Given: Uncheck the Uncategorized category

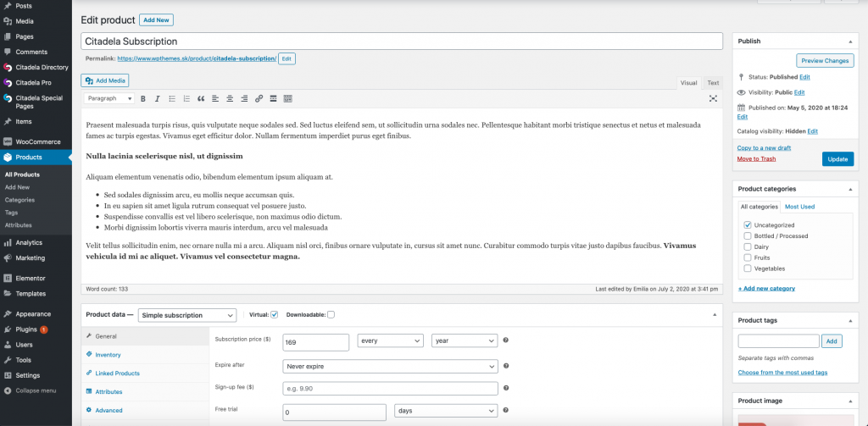Looking at the screenshot, I should point(748,225).
